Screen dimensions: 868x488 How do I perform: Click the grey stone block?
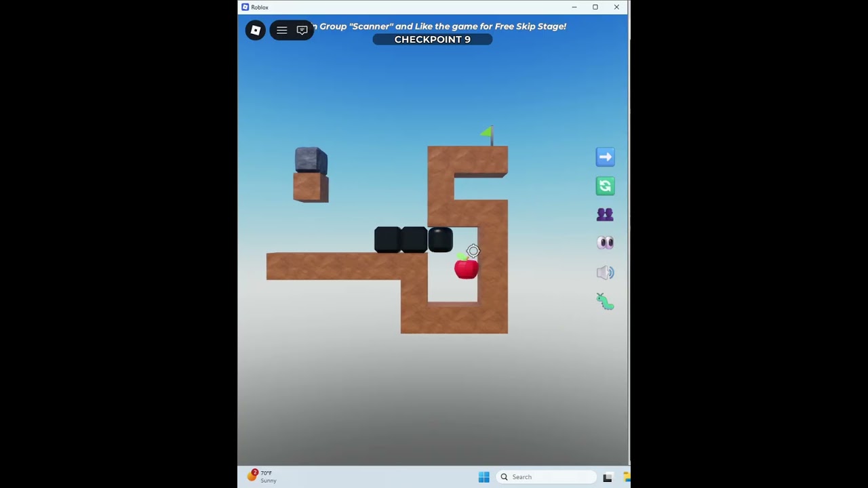click(x=311, y=160)
